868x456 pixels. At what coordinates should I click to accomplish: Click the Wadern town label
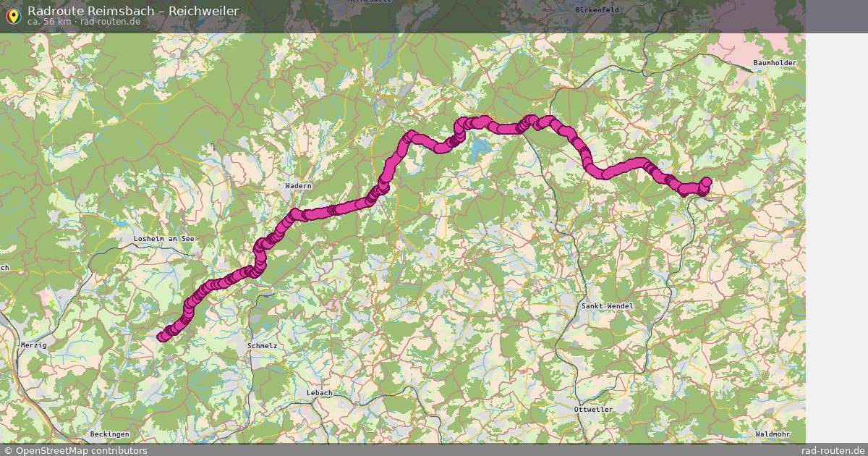pos(298,186)
